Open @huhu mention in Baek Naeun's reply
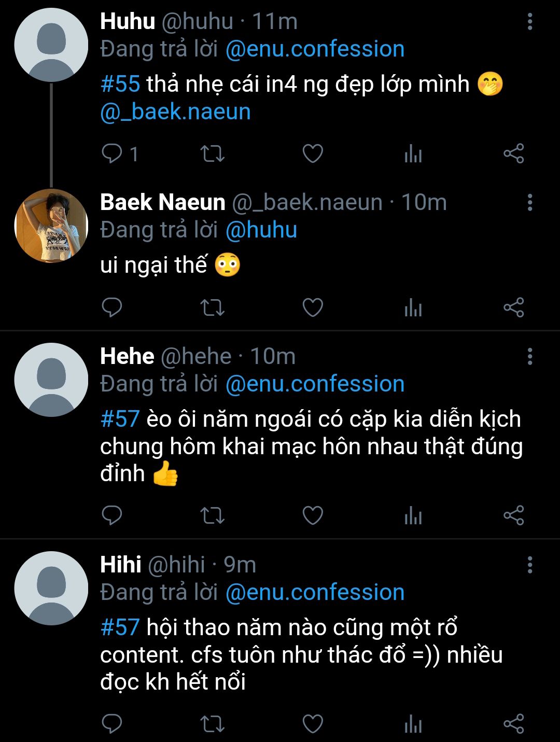The image size is (560, 742). (261, 230)
